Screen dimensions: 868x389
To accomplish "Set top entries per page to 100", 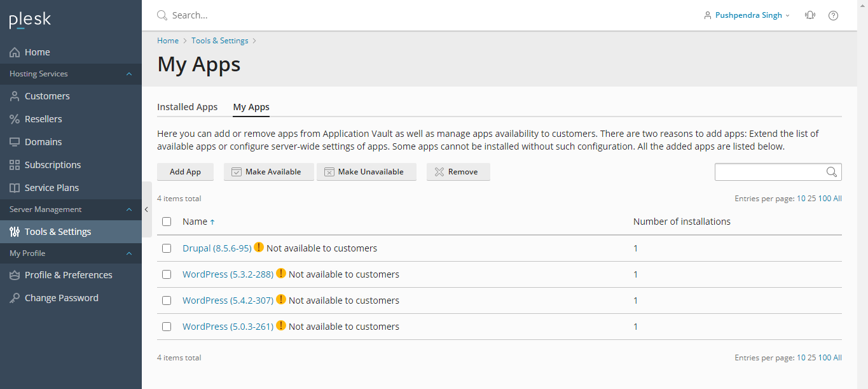I will (x=824, y=199).
